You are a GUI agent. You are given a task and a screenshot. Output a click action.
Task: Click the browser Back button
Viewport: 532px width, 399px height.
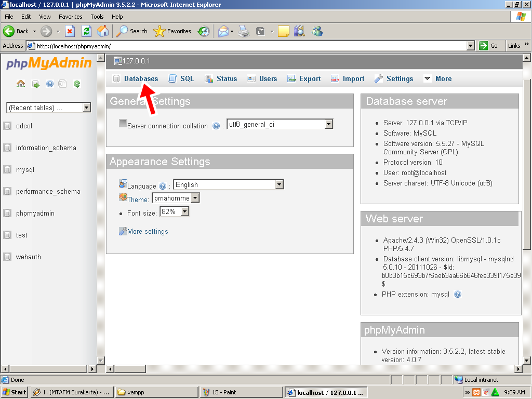coord(16,31)
